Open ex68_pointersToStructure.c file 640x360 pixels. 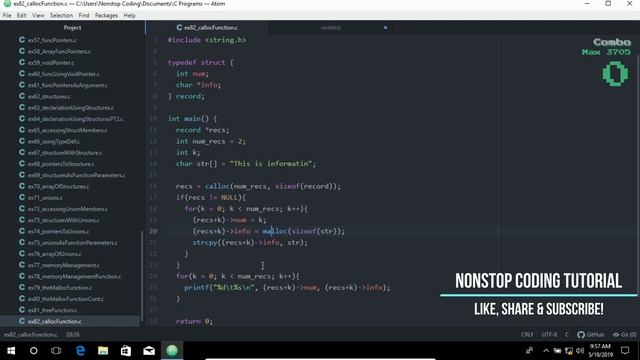tap(61, 164)
